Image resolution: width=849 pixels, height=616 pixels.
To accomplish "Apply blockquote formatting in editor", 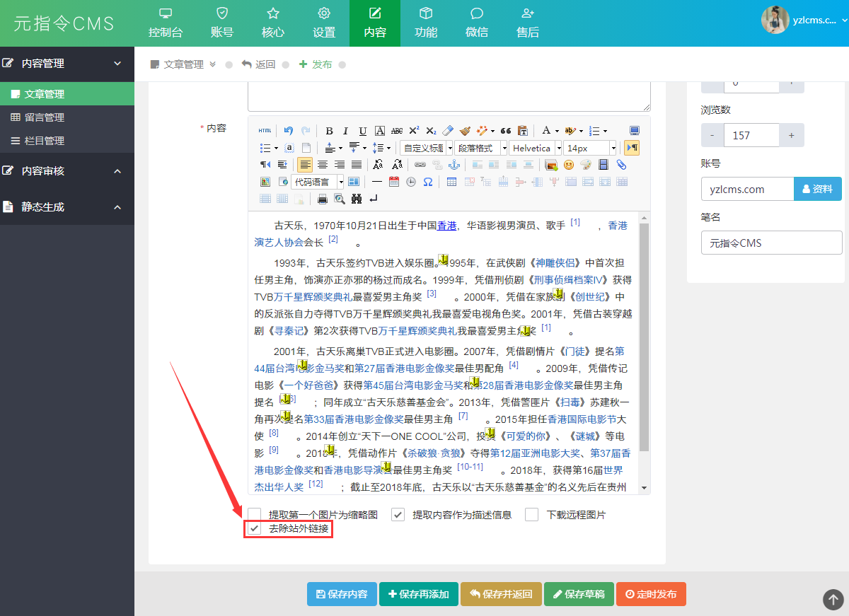I will pyautogui.click(x=505, y=131).
